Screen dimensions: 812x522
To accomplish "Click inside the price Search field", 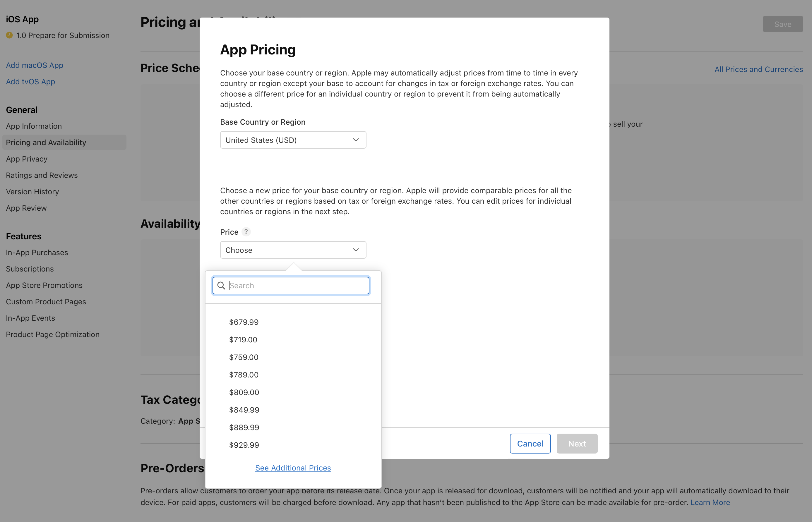I will [295, 285].
